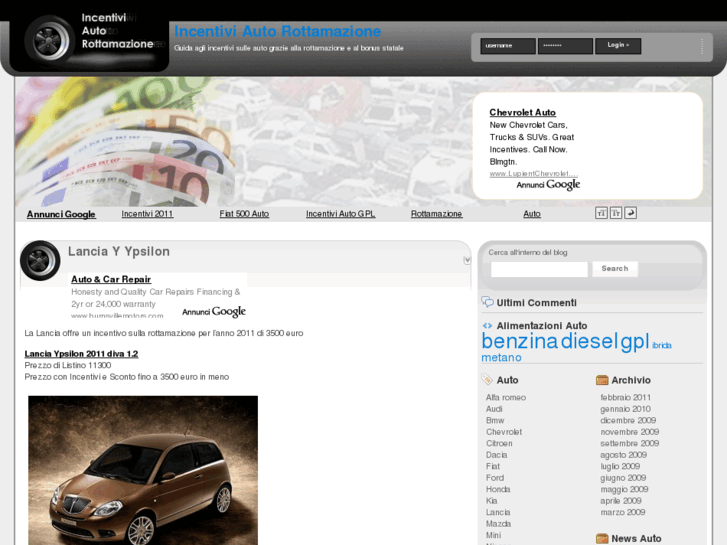This screenshot has height=545, width=727.
Task: Open the Incentivi 2011 menu item
Action: (x=147, y=214)
